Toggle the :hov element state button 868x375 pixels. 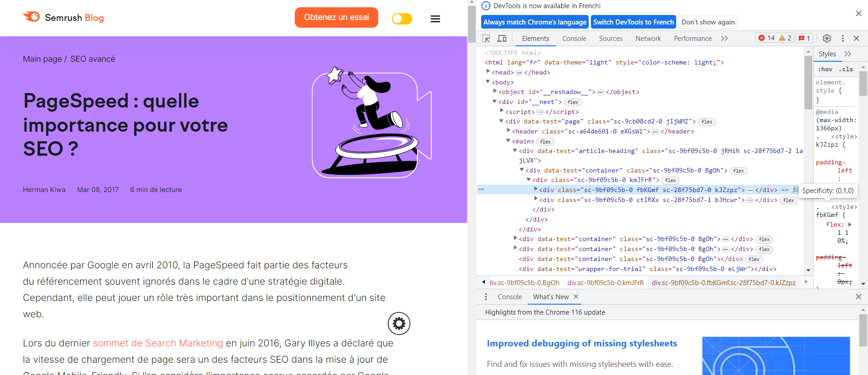point(825,69)
